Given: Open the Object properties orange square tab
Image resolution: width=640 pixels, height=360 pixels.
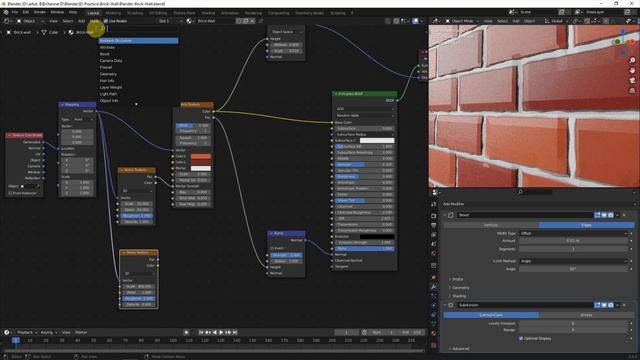Looking at the screenshot, I should point(433,278).
